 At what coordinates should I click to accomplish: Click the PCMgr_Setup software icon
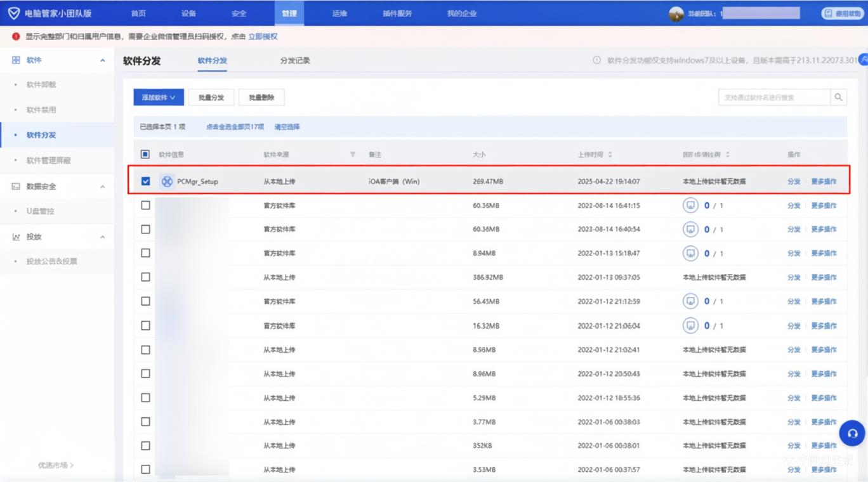pos(167,181)
